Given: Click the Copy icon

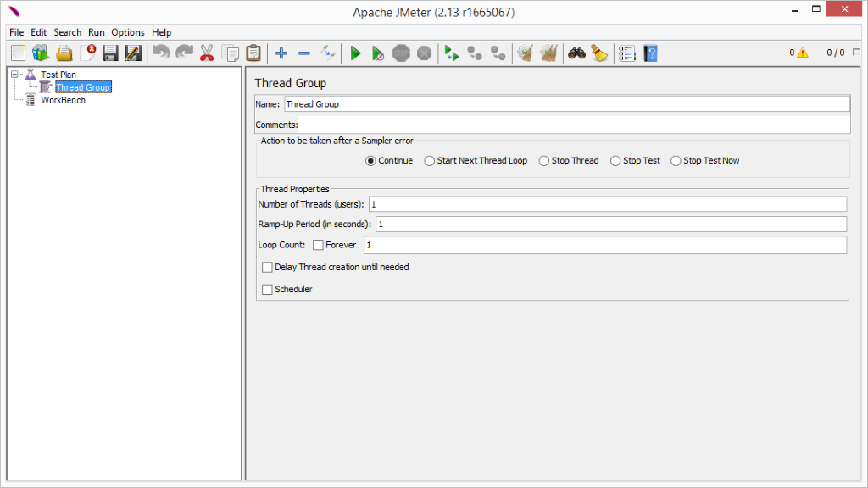Looking at the screenshot, I should [231, 53].
